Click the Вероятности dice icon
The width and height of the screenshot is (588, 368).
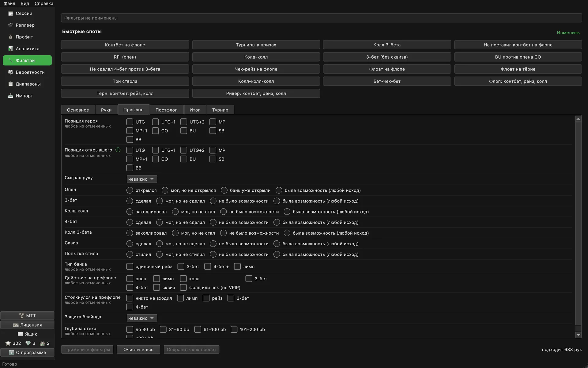click(x=10, y=72)
